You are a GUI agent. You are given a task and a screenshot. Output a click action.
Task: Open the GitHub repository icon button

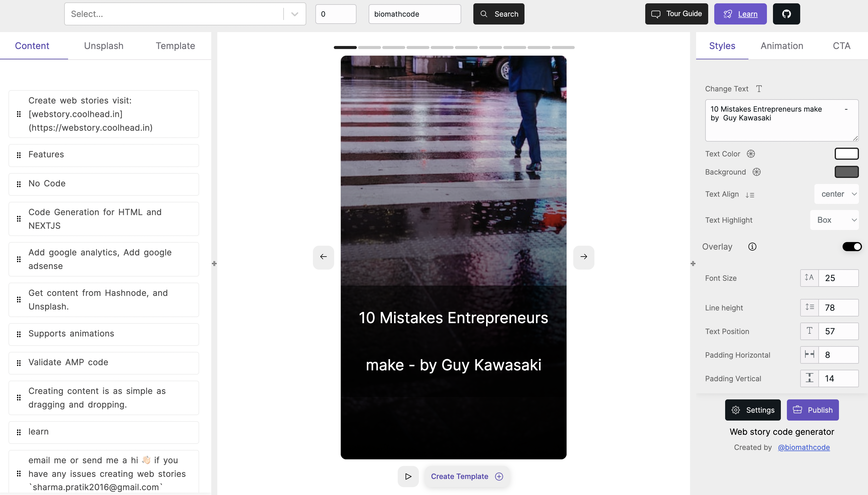pos(786,14)
